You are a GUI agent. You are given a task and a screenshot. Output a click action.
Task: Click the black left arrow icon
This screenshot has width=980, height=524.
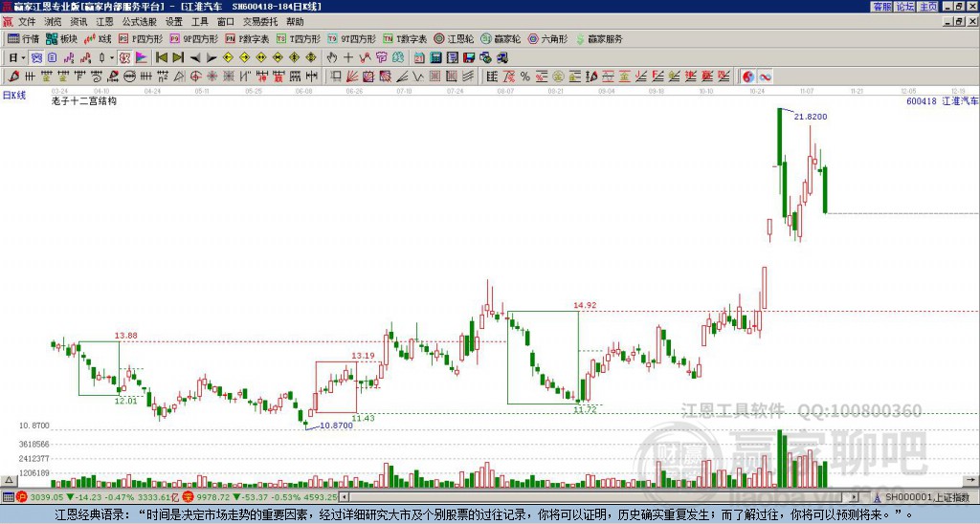pyautogui.click(x=195, y=57)
